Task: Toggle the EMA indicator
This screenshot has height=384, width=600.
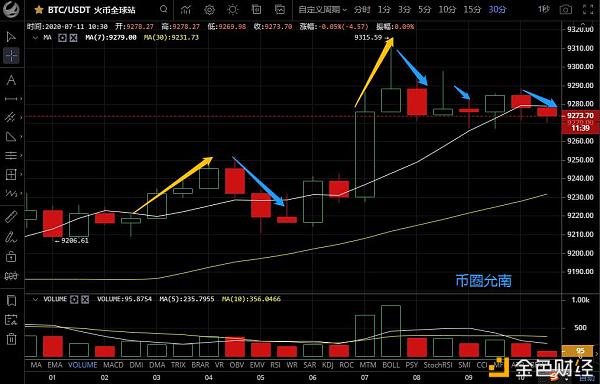Action: tap(55, 365)
